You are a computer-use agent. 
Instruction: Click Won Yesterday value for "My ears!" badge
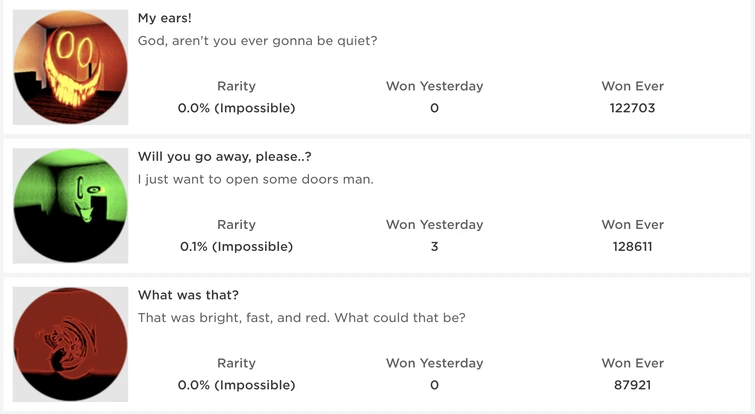(x=434, y=108)
